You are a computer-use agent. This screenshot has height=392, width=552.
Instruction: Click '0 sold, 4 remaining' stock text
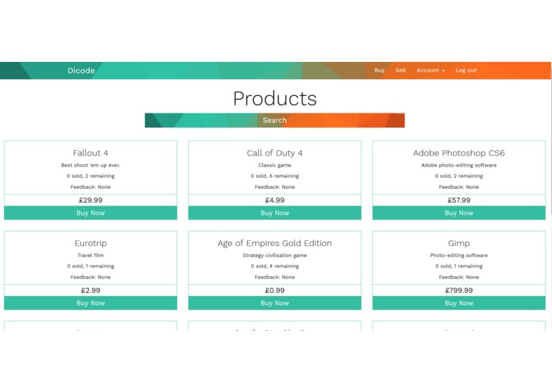pos(275,266)
